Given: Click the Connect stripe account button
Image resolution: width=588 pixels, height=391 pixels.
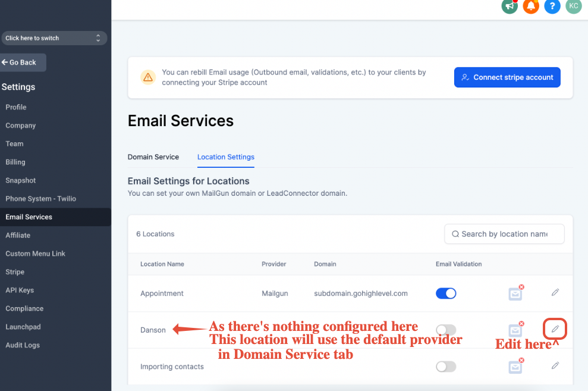Looking at the screenshot, I should tap(507, 77).
